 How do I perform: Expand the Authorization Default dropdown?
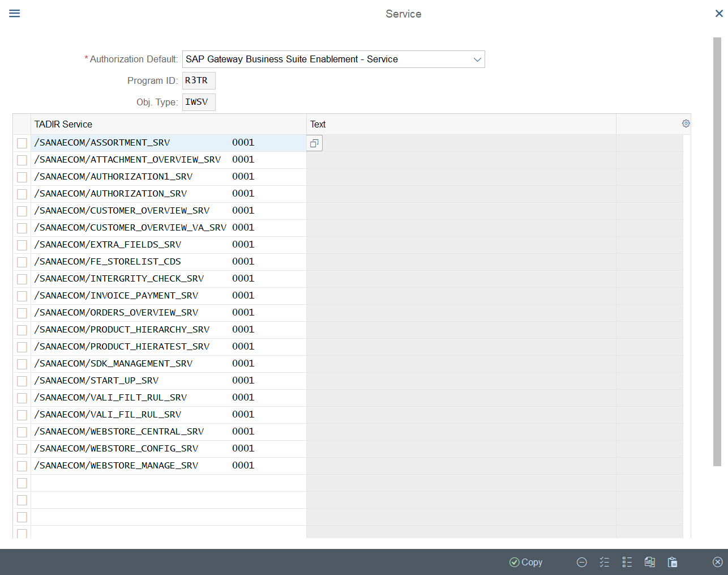(477, 59)
